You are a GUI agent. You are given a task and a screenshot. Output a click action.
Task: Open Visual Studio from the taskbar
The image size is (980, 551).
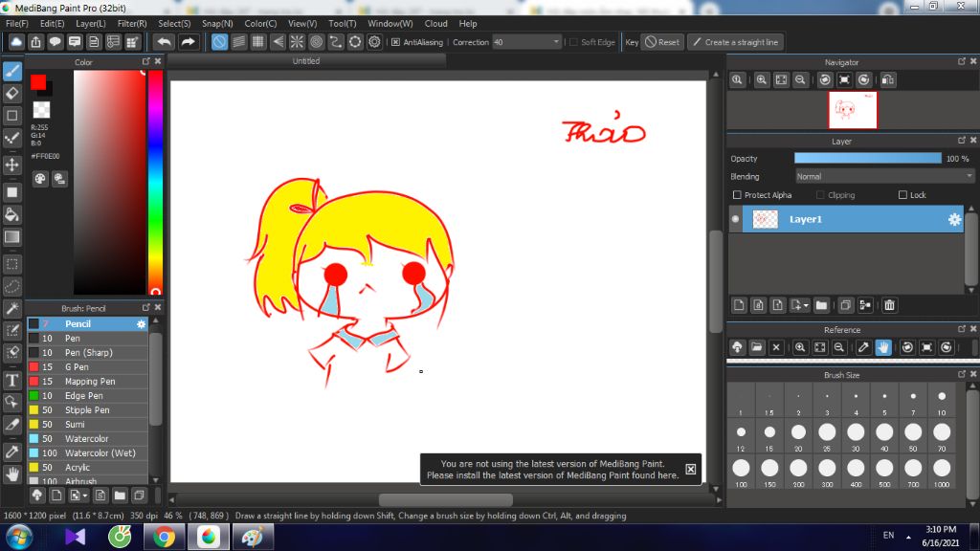coord(75,538)
